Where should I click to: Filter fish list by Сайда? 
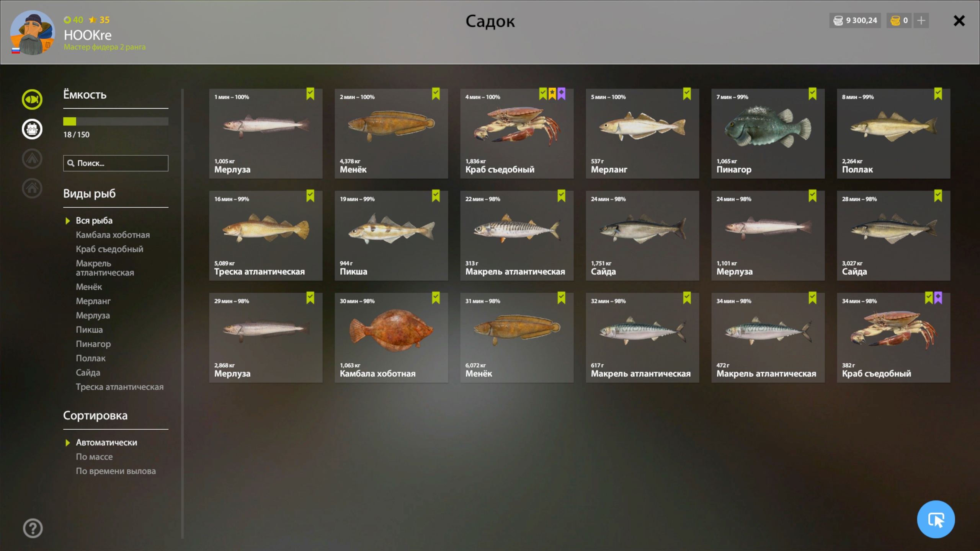click(88, 372)
